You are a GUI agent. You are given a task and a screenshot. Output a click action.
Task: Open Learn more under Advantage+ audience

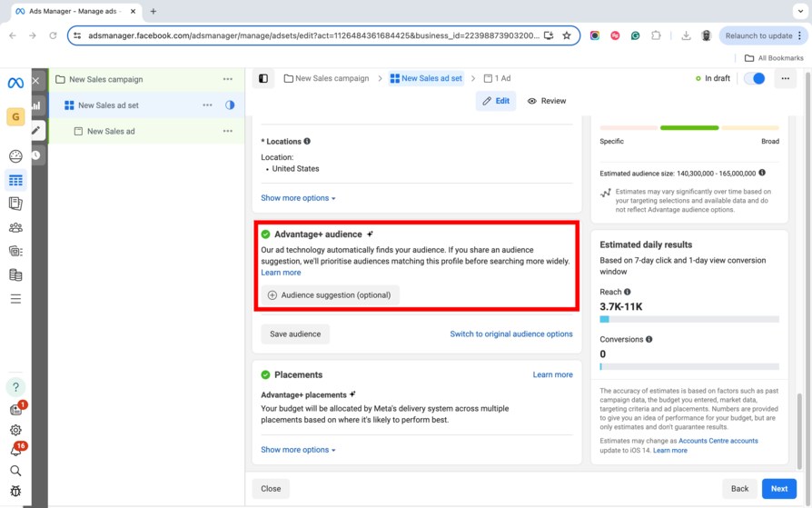281,273
